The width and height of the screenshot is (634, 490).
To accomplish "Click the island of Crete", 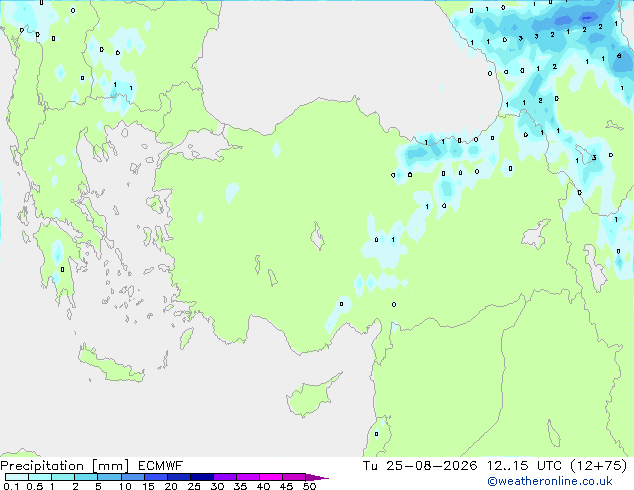I will [x=110, y=364].
